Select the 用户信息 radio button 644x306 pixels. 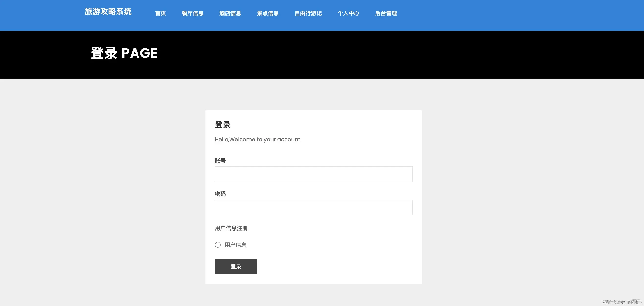coord(218,245)
